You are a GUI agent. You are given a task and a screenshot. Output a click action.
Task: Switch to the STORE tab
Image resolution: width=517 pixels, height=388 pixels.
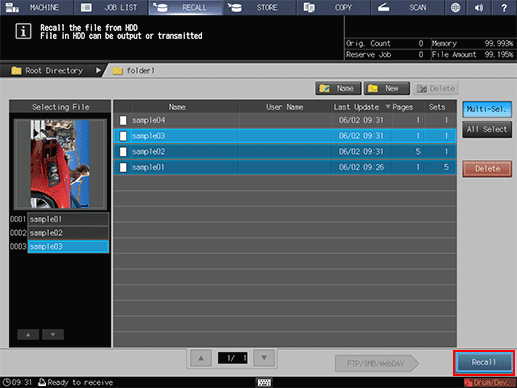[259, 7]
